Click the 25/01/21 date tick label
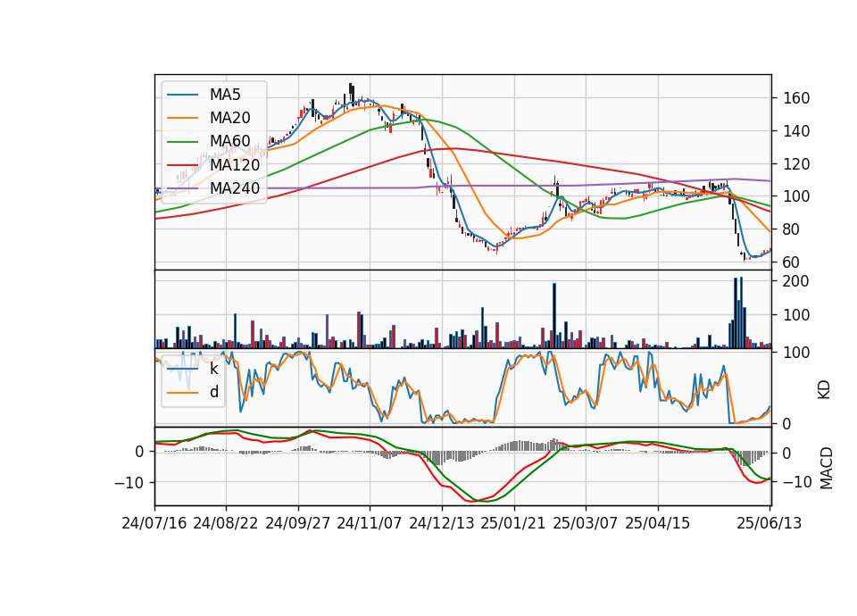The height and width of the screenshot is (616, 857). (x=513, y=523)
